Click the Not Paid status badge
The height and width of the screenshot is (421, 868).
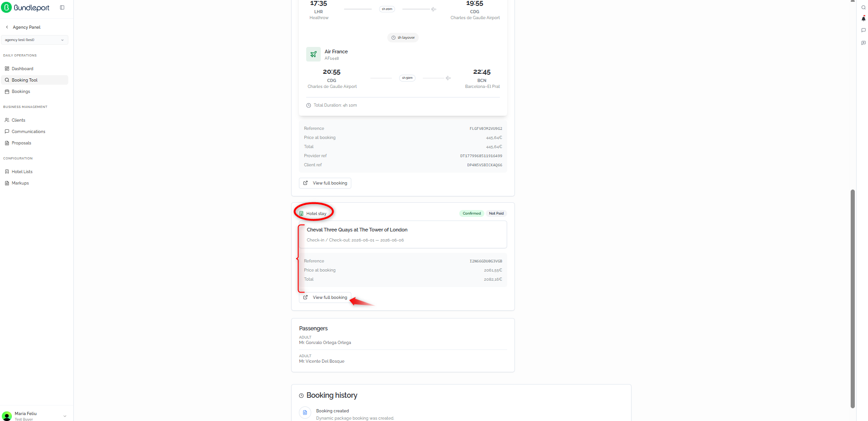click(x=496, y=213)
